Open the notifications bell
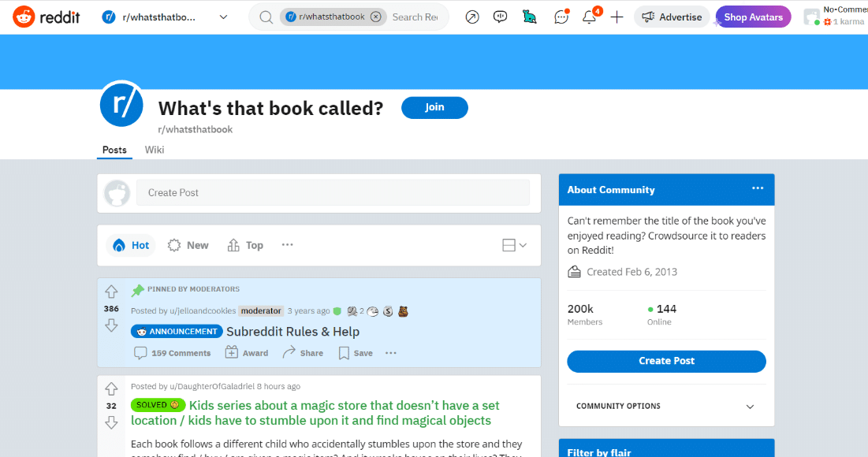868x457 pixels. point(589,16)
